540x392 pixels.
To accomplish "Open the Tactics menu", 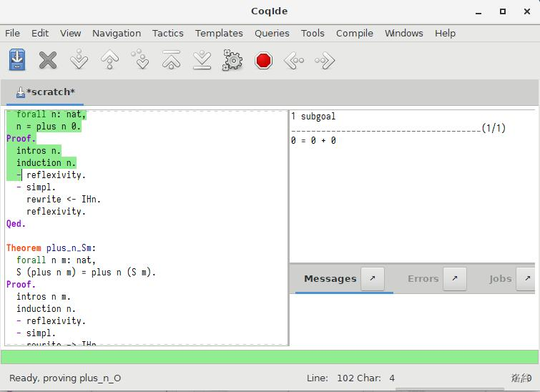I will click(167, 33).
